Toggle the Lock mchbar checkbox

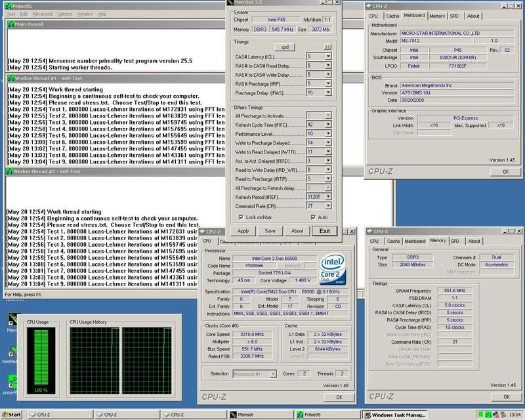point(241,217)
